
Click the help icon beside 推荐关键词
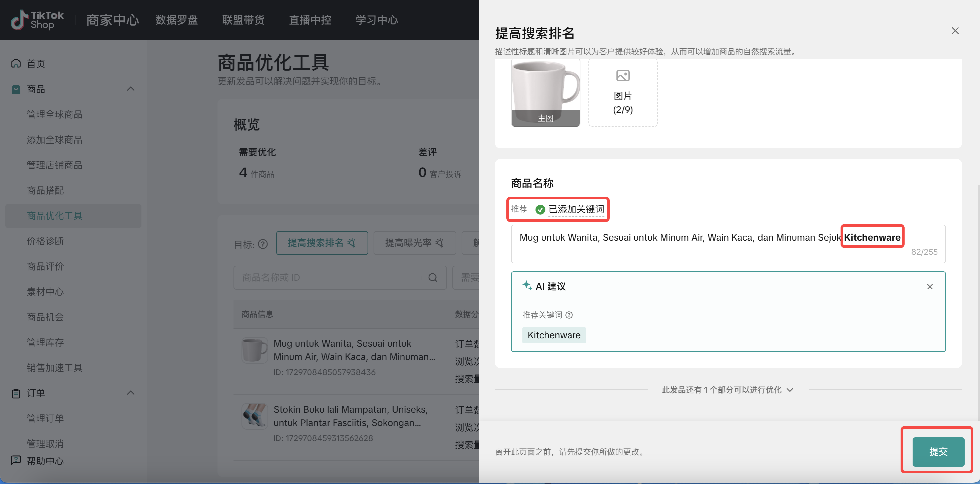pos(569,315)
